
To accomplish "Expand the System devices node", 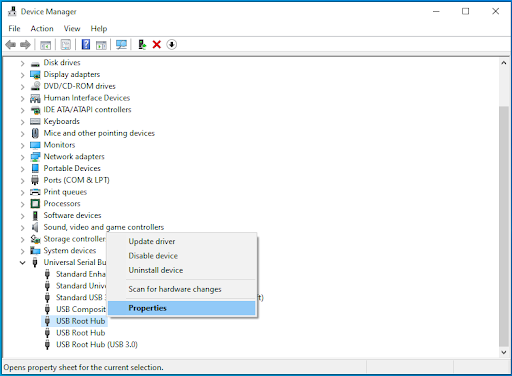I will click(x=22, y=251).
